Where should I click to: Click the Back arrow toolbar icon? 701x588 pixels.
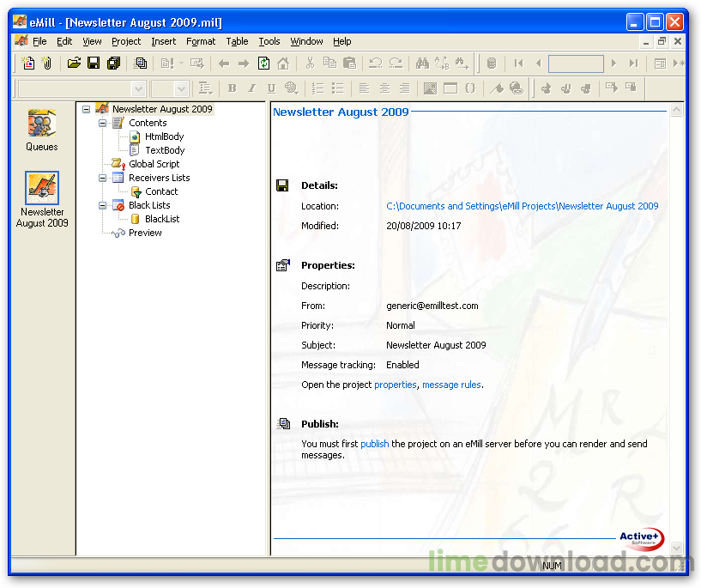pyautogui.click(x=224, y=64)
